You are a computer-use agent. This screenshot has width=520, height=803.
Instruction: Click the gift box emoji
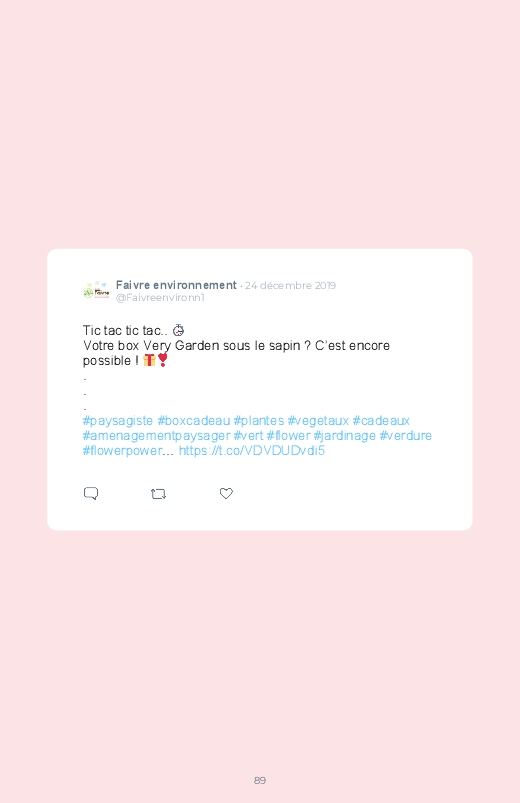tap(149, 360)
